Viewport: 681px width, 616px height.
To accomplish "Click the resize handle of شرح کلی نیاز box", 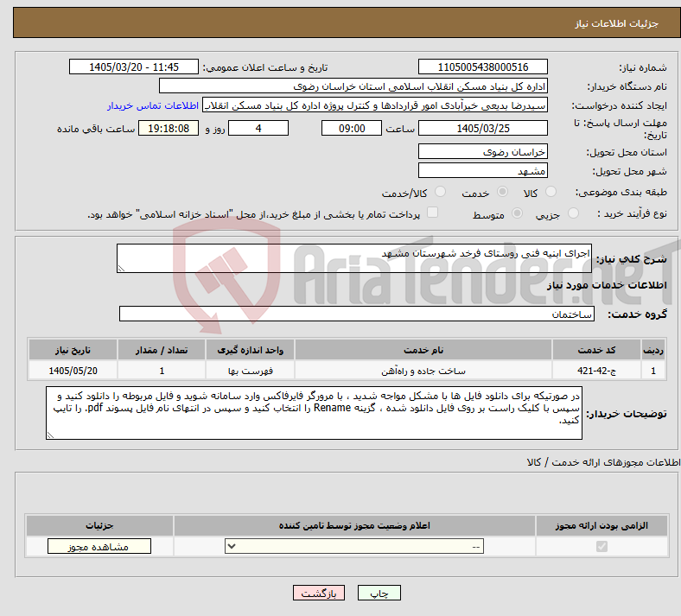I will pos(121,269).
